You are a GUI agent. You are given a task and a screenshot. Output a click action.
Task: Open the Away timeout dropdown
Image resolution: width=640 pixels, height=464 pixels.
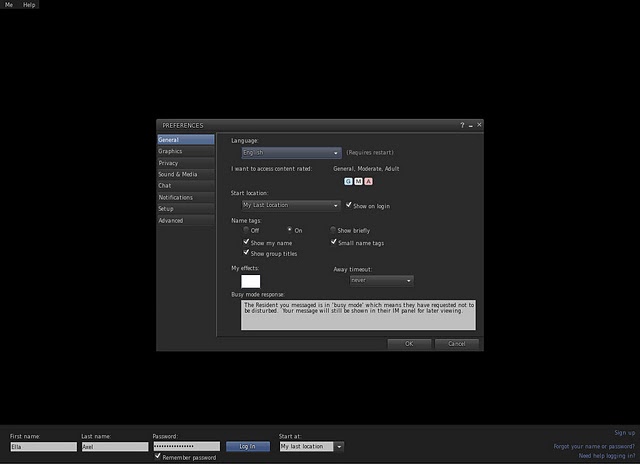pyautogui.click(x=381, y=280)
